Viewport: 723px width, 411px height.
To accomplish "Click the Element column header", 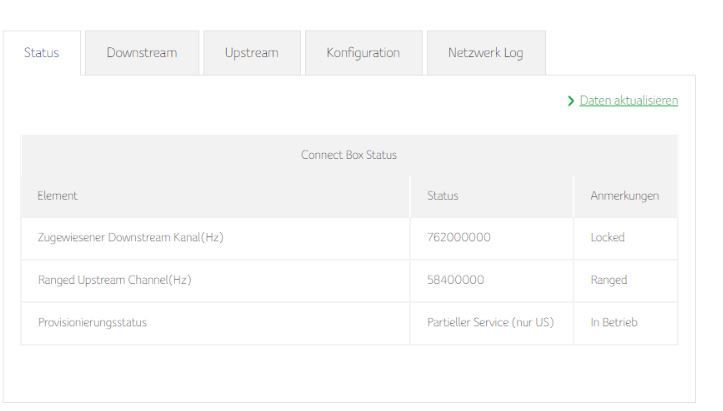I will pos(58,197).
